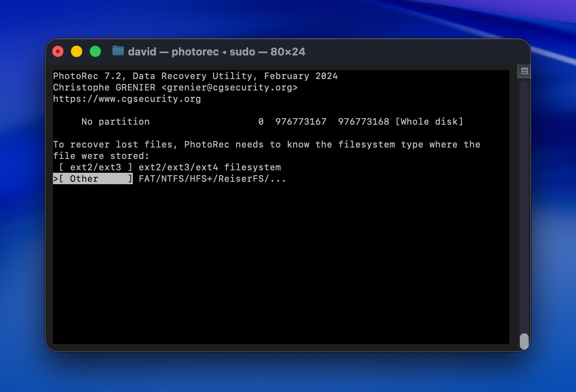
Task: Click the 80×24 size text in the title
Action: point(287,52)
